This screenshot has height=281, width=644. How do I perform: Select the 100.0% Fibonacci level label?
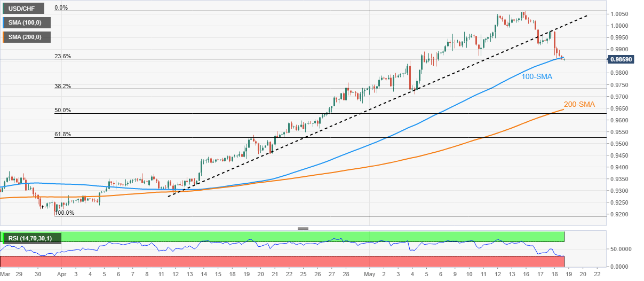point(65,213)
